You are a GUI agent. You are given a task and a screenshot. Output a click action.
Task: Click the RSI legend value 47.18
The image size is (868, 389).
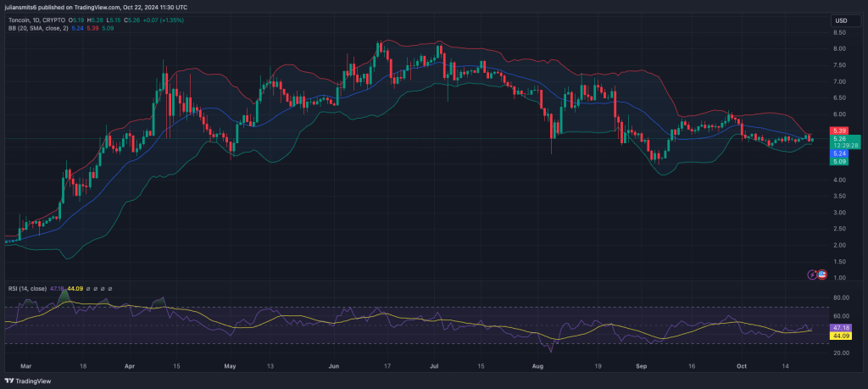(x=57, y=288)
